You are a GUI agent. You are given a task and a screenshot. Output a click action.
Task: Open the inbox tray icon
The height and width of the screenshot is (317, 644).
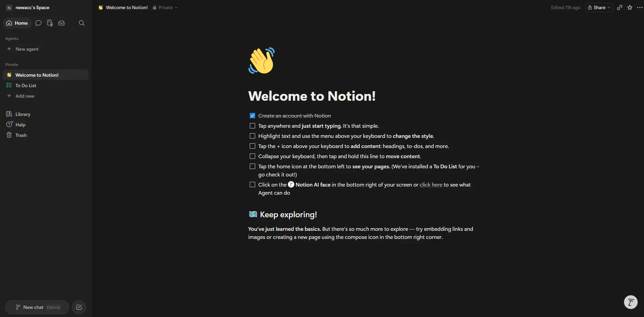(61, 23)
